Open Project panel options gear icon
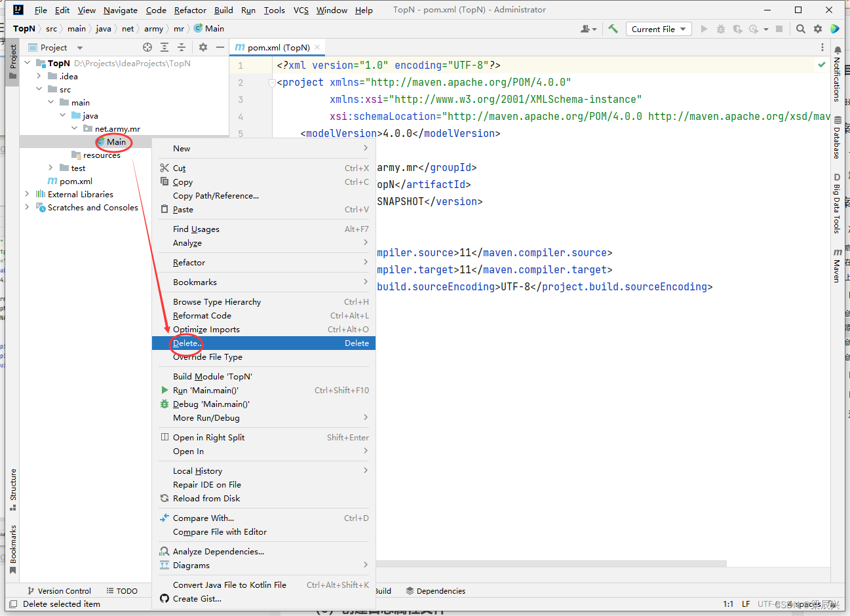Image resolution: width=850 pixels, height=616 pixels. point(203,47)
